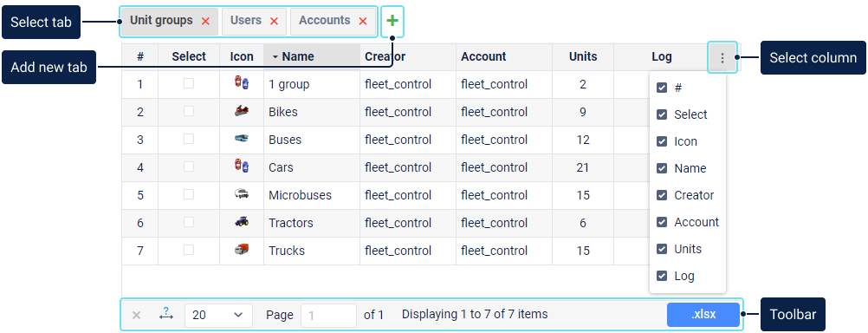Uncheck the Creator column checkbox
This screenshot has height=333, width=868.
point(662,195)
